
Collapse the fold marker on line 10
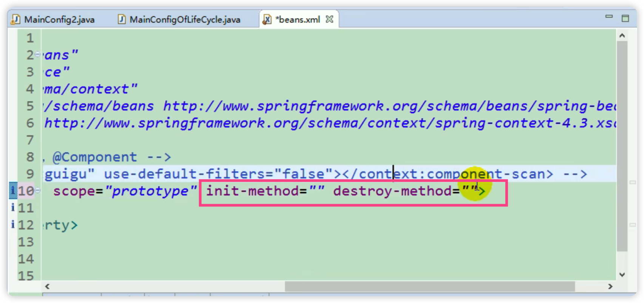[38, 191]
